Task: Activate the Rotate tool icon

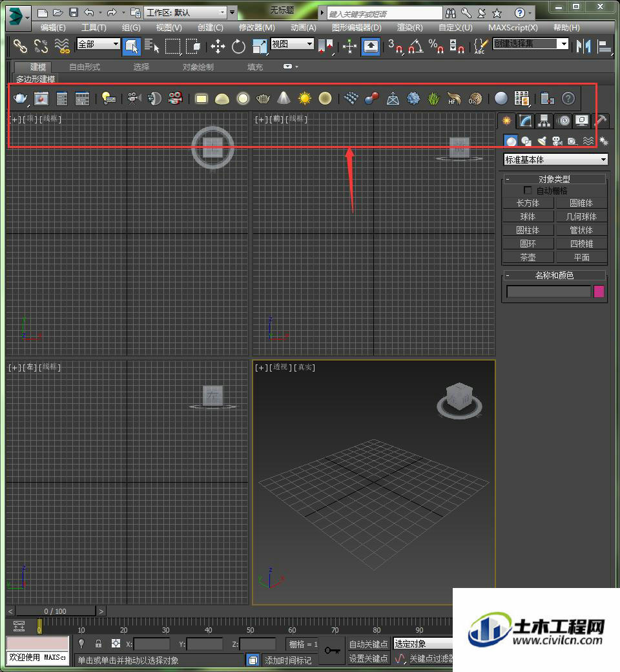Action: pyautogui.click(x=238, y=46)
